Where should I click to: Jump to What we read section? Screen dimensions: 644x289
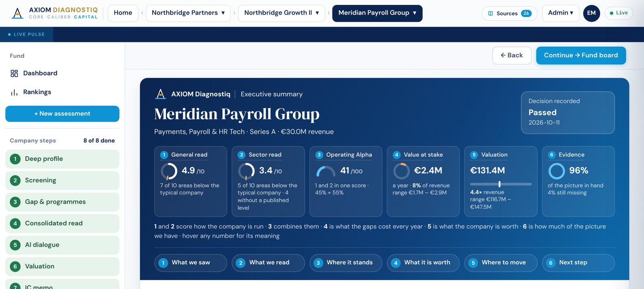point(268,263)
